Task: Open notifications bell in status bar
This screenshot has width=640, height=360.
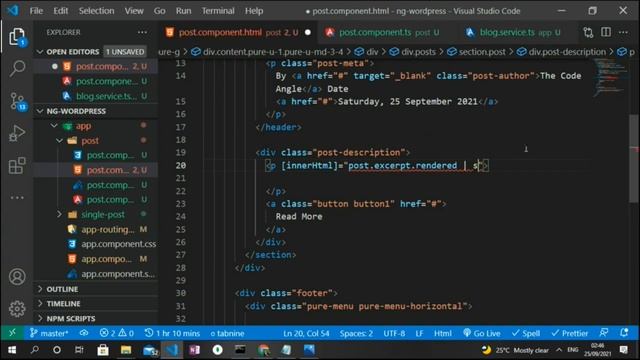Action: (x=624, y=333)
